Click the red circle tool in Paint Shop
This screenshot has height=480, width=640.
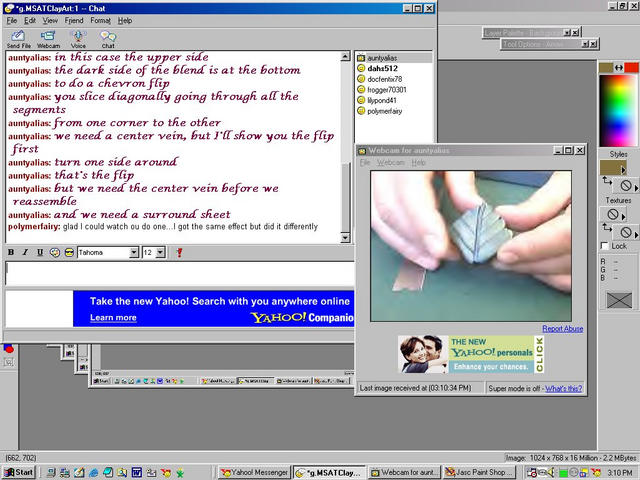9,349
